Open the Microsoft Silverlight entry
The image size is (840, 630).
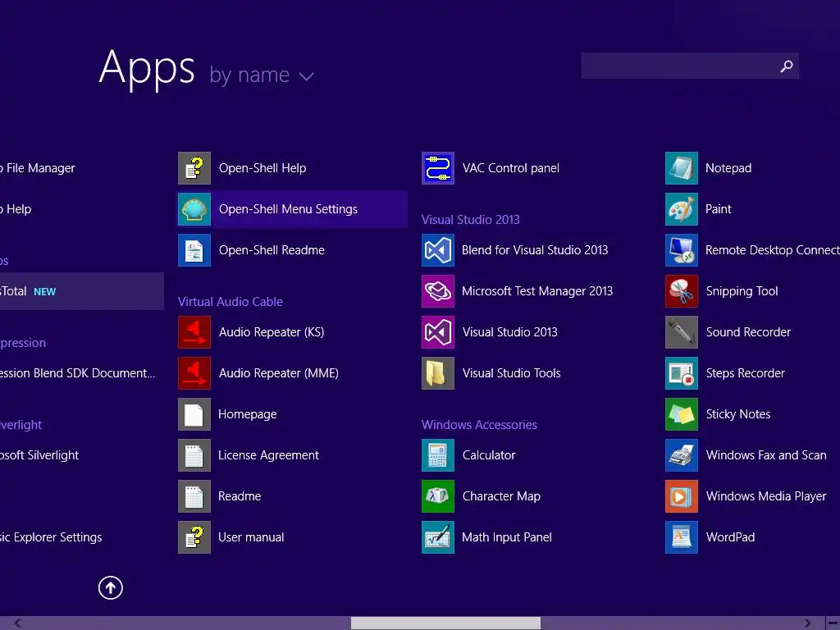[x=39, y=455]
